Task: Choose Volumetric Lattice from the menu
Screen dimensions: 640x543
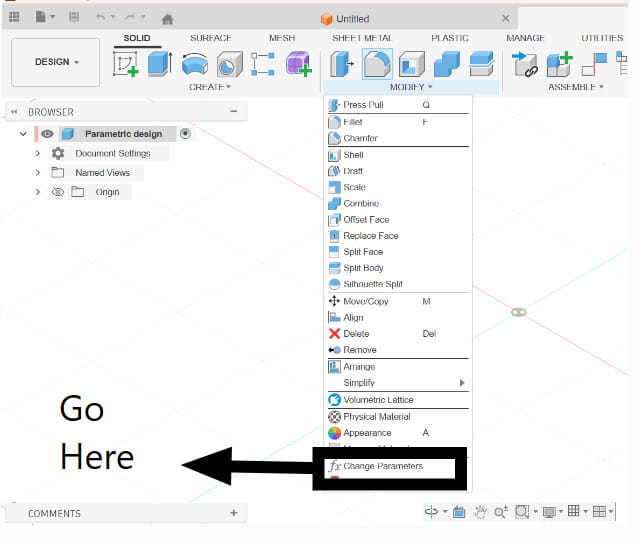Action: point(398,400)
